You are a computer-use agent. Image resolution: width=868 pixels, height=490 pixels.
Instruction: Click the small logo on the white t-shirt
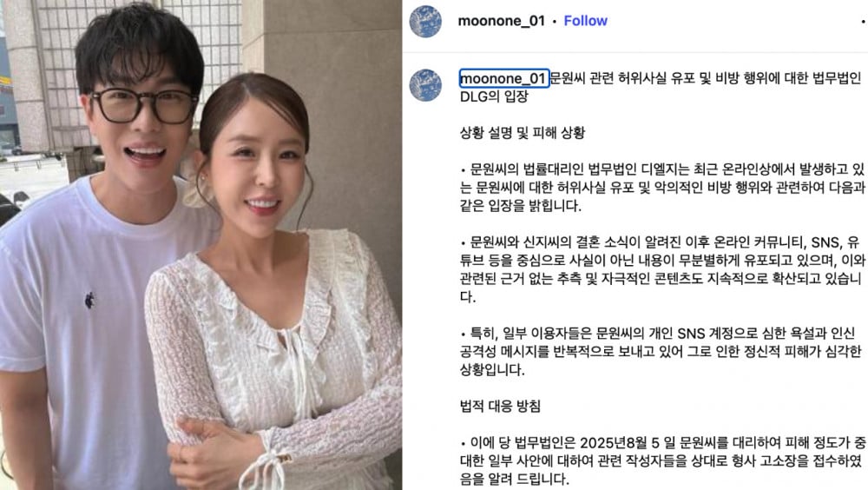tap(89, 301)
